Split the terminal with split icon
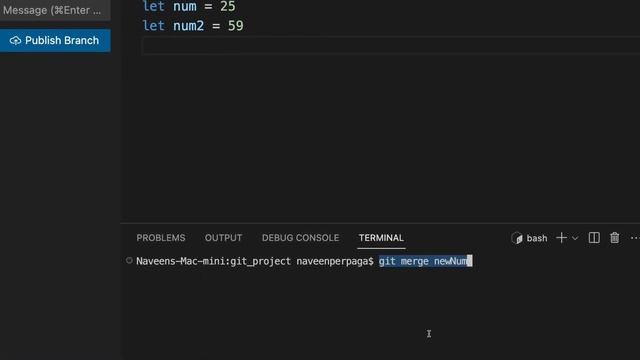 [594, 238]
